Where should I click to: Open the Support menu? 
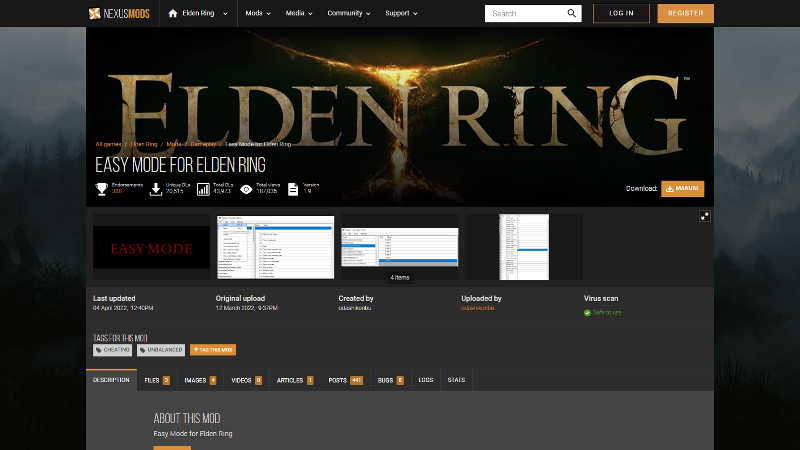[401, 13]
